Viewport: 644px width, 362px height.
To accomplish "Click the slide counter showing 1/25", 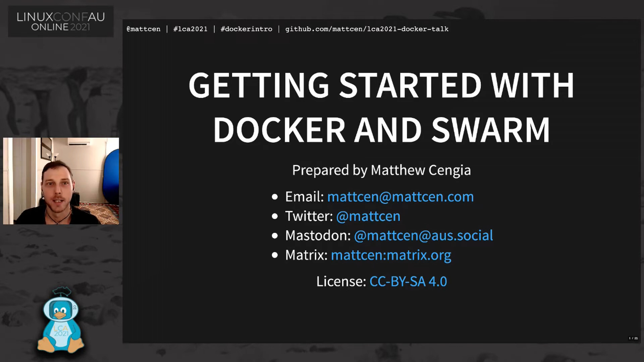I will pyautogui.click(x=633, y=338).
